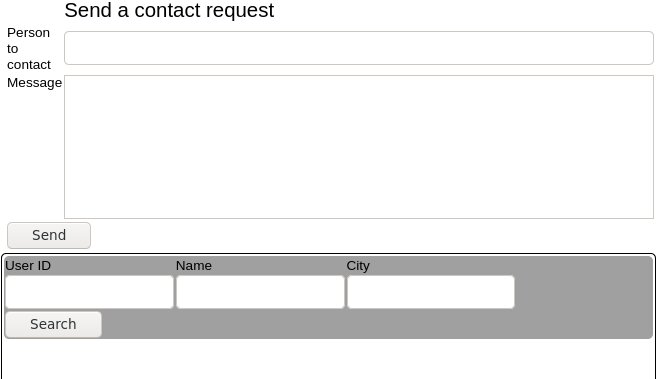Click the empty results area below Search
Viewport: 657px width, 379px height.
pos(328,358)
